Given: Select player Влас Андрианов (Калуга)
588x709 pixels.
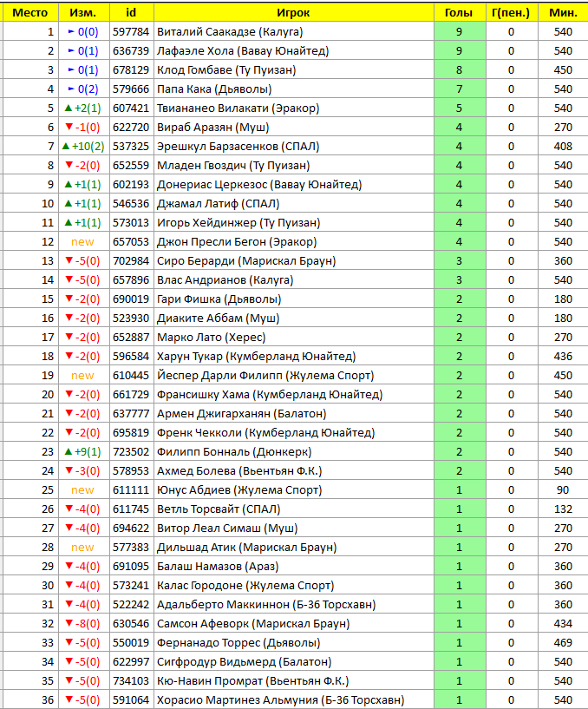Looking at the screenshot, I should (x=225, y=280).
